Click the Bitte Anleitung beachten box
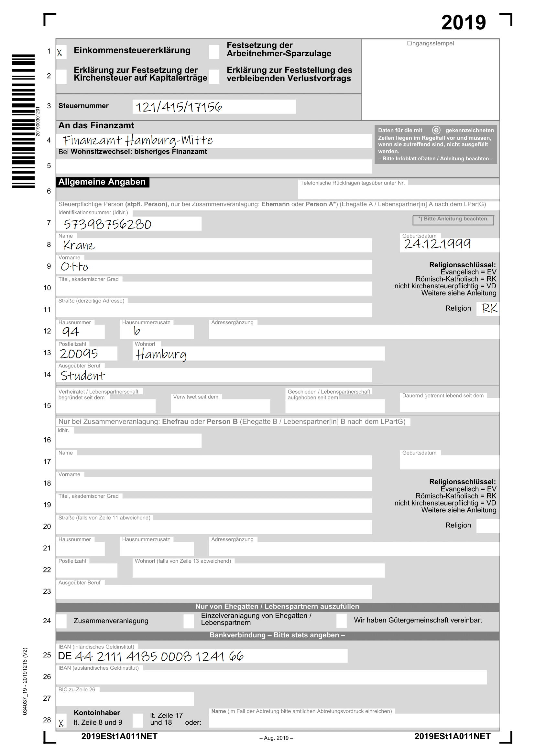 click(453, 220)
